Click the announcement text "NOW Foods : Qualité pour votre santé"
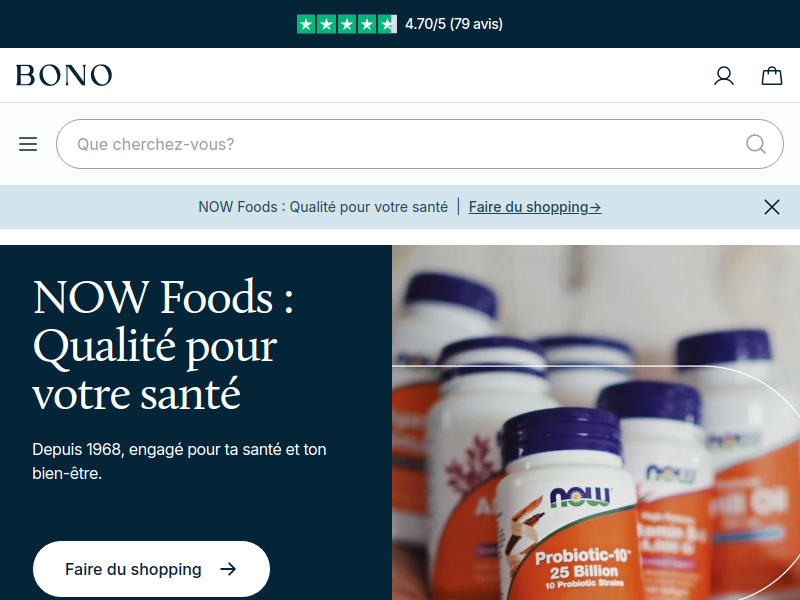This screenshot has width=800, height=600. click(323, 207)
